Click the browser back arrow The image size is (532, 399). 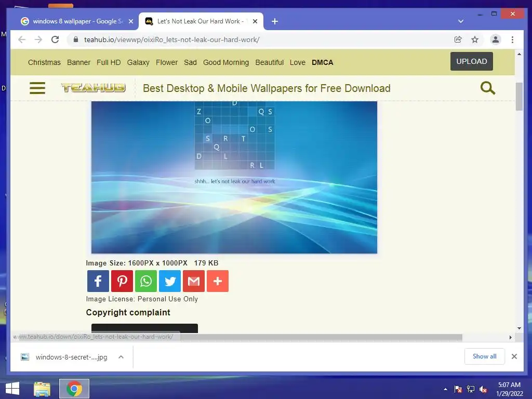[22, 39]
